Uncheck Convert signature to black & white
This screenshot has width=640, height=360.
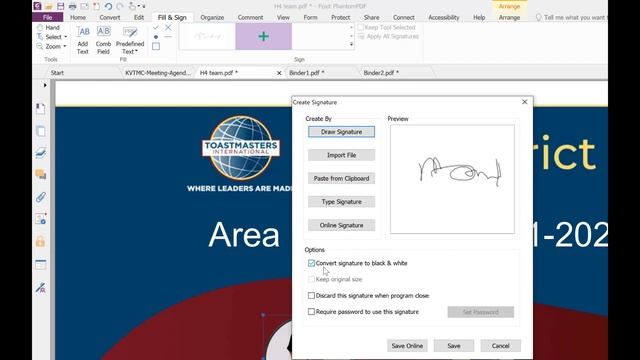tap(311, 263)
